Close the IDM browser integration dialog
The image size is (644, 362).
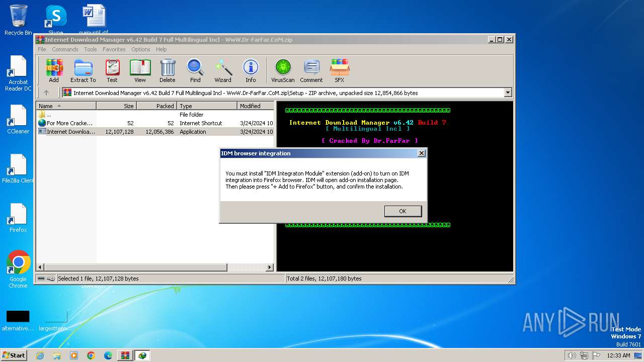point(422,153)
